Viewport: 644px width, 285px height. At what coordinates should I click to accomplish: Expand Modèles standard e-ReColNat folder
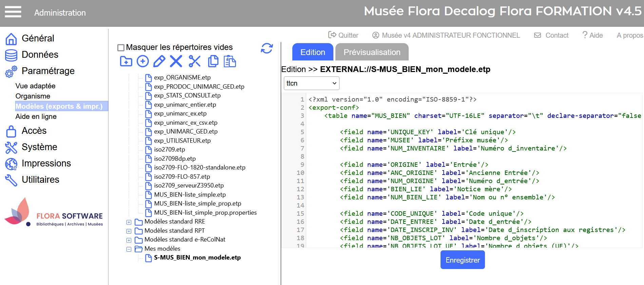pyautogui.click(x=129, y=240)
